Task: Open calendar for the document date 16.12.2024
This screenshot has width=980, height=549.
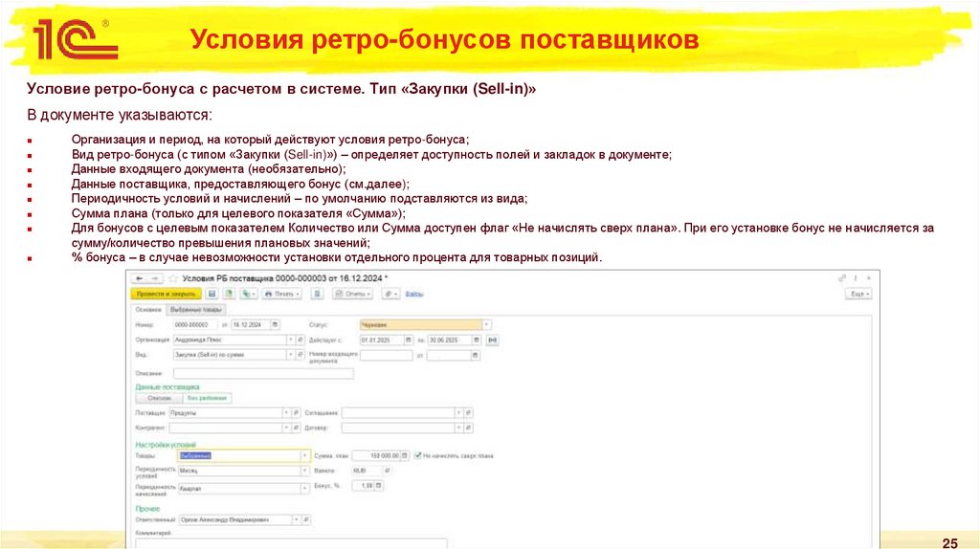Action: [275, 325]
